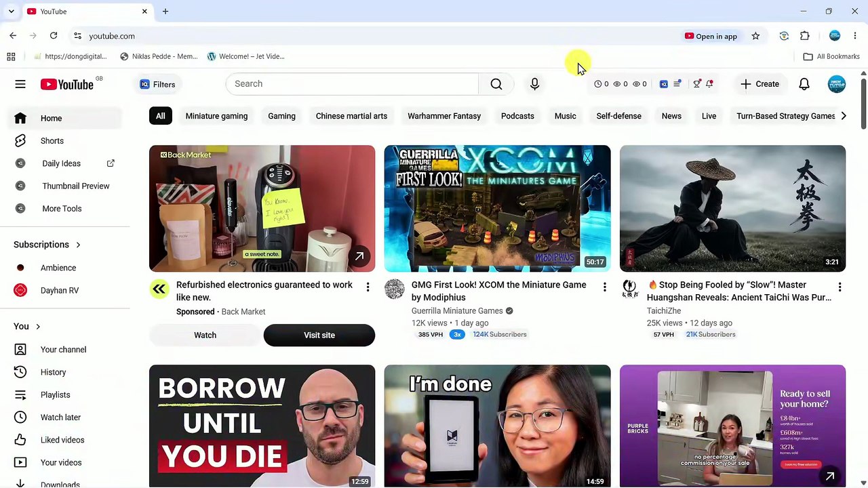Open more options for the Back Market ad

click(x=368, y=287)
